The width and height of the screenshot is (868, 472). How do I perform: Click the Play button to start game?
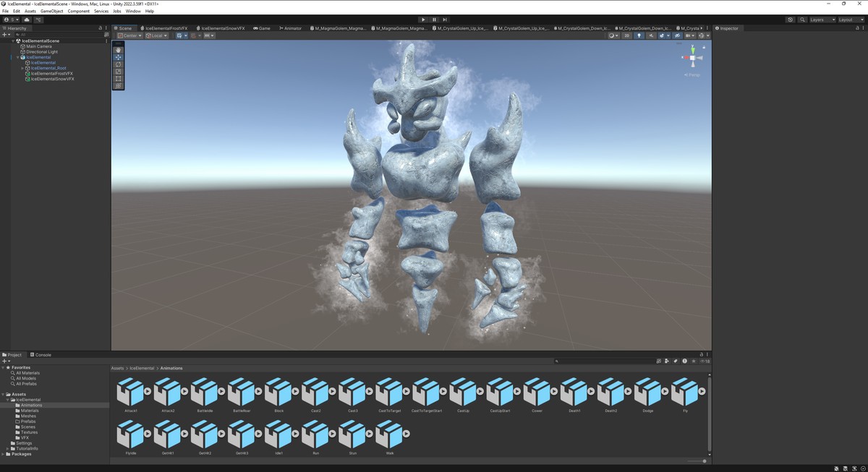[423, 20]
